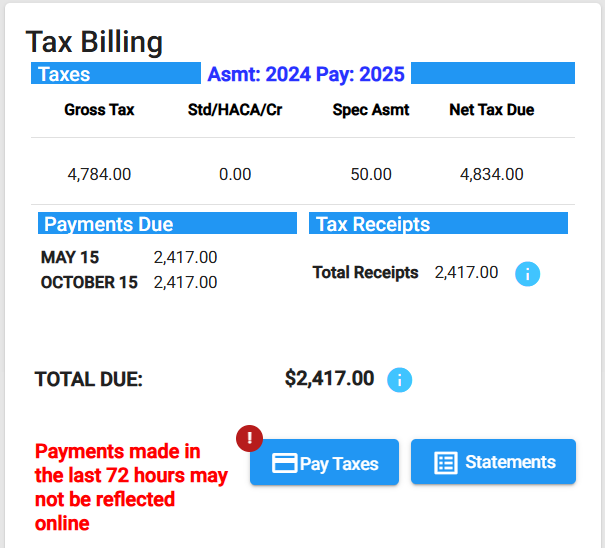Click the Spec Asmt column header

[371, 110]
